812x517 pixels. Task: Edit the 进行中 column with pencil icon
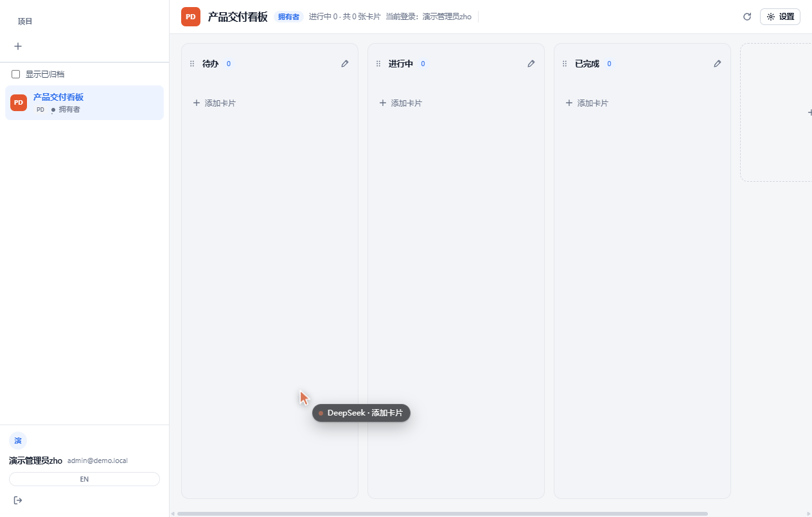(531, 64)
